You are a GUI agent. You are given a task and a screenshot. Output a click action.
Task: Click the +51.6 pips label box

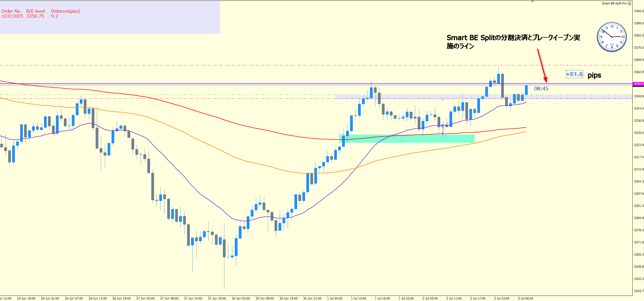click(x=574, y=74)
